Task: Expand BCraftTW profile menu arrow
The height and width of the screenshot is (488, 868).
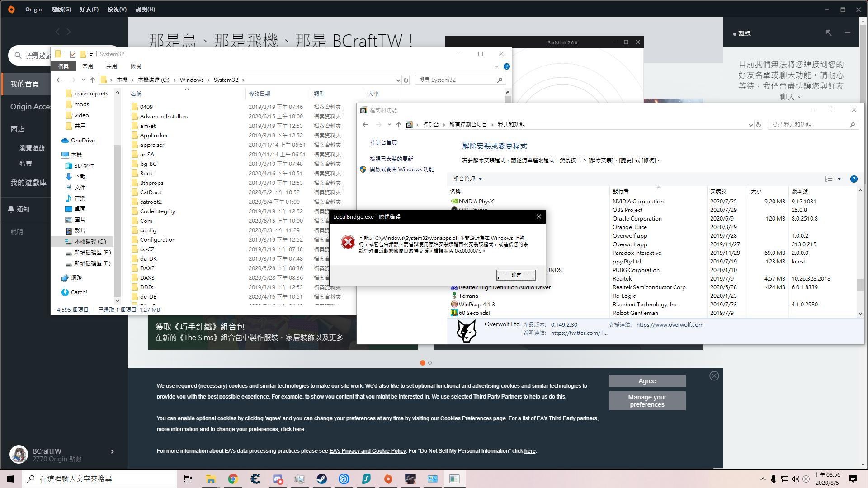Action: tap(112, 451)
